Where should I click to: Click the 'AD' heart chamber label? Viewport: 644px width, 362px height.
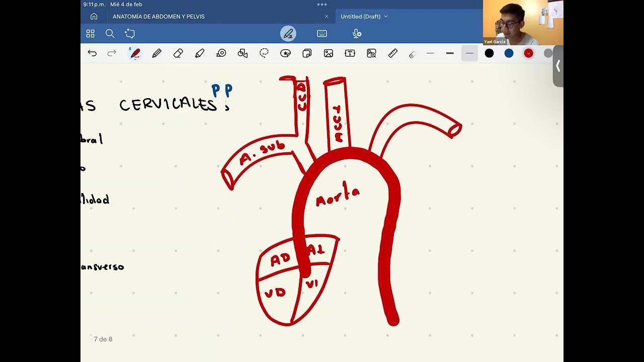pyautogui.click(x=280, y=259)
